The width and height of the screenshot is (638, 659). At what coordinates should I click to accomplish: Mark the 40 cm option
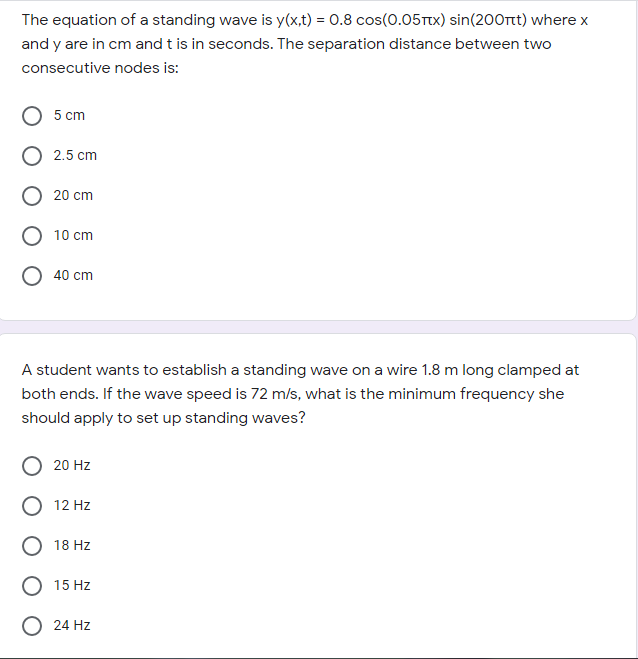pos(32,276)
